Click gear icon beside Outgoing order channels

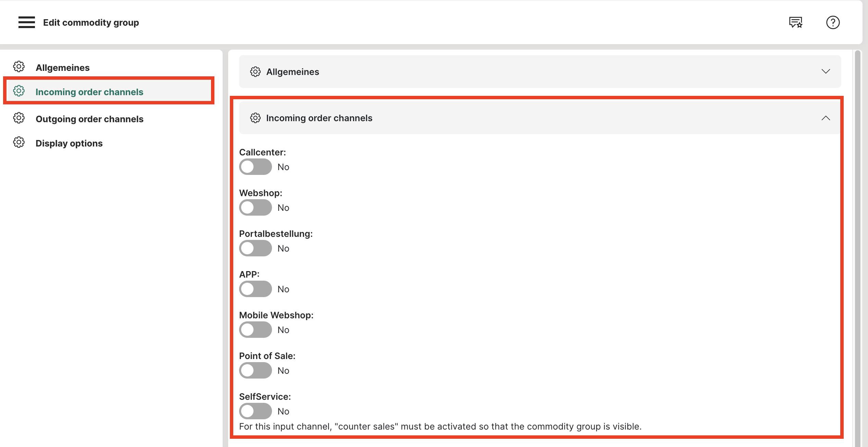(x=19, y=118)
